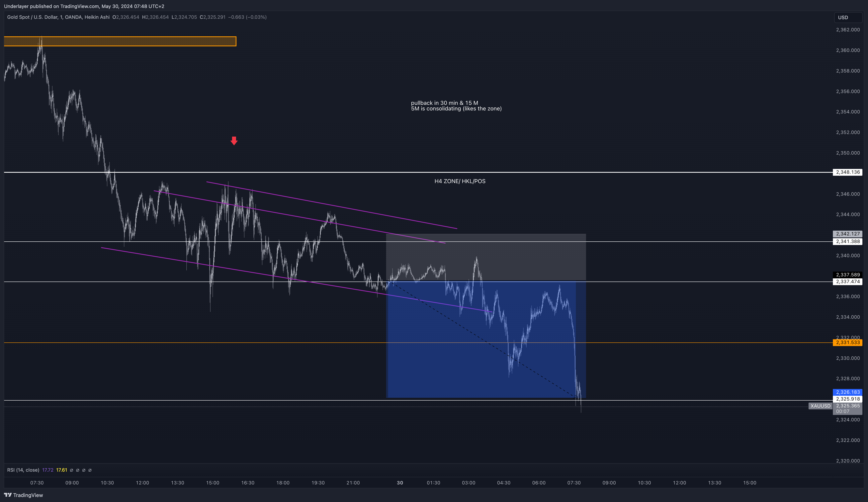
Task: Select the 'pullback in 30 min & 15 M' note
Action: (444, 103)
